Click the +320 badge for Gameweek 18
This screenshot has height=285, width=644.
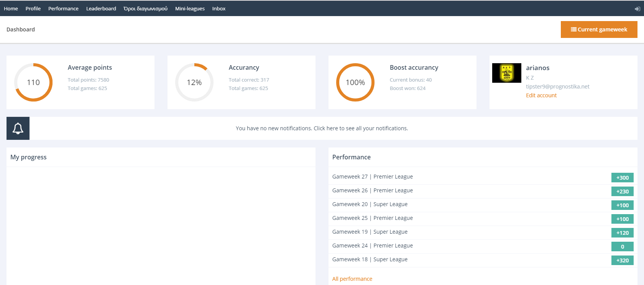[x=622, y=260]
